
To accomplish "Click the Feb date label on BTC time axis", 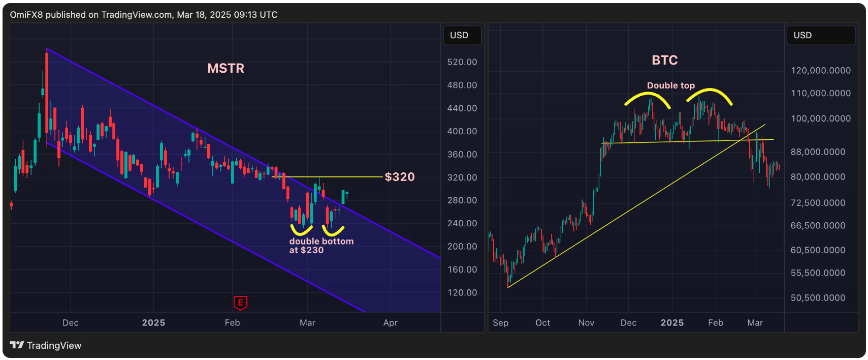I will pos(716,323).
